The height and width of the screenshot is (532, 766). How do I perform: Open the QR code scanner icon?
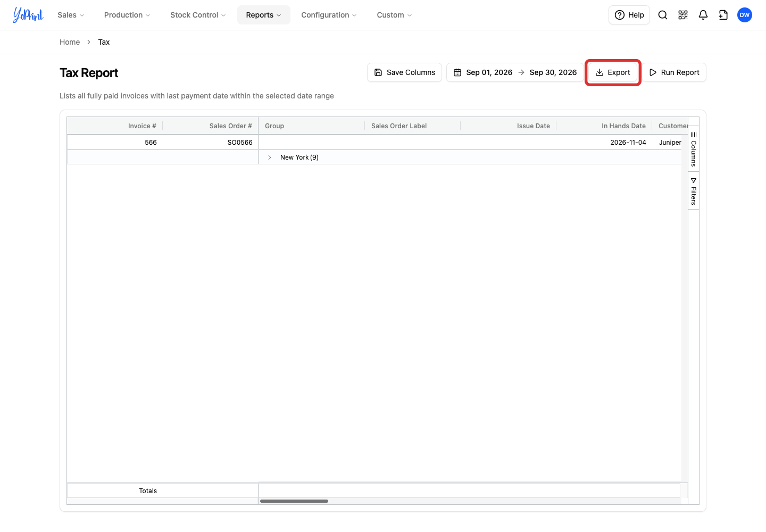(x=683, y=15)
